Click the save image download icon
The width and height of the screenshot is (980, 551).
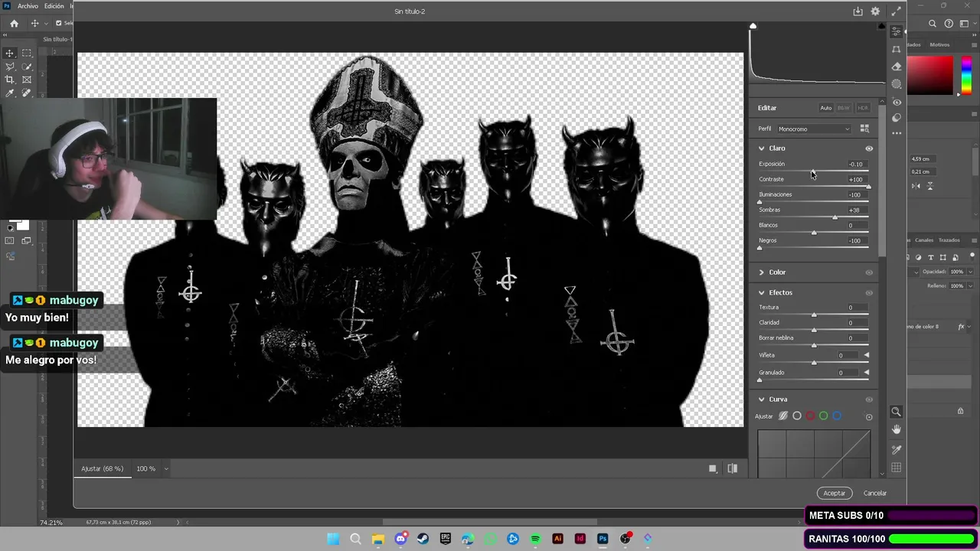[x=858, y=11]
